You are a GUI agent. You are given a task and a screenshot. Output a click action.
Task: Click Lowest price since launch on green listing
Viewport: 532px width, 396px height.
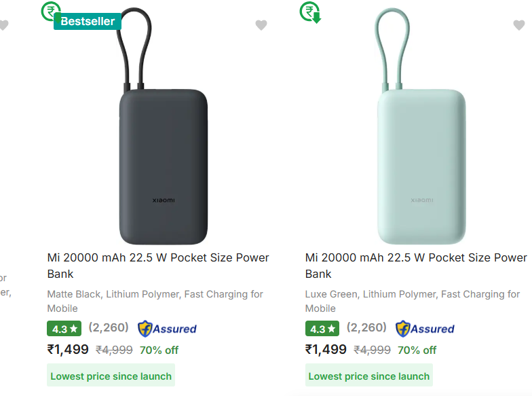click(x=369, y=376)
